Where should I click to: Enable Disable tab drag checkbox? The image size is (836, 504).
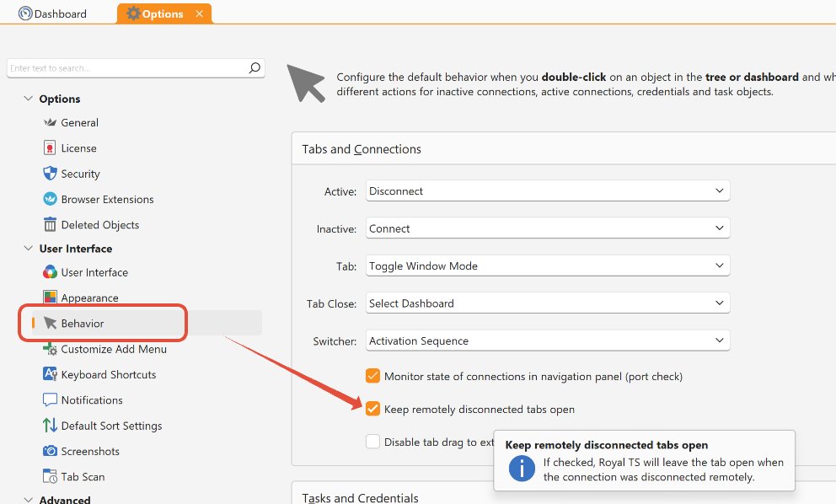pyautogui.click(x=372, y=442)
